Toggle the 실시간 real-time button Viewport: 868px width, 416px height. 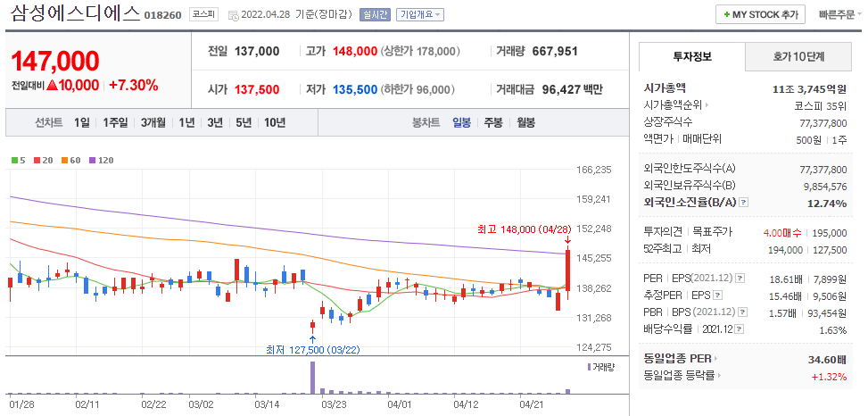coord(376,15)
